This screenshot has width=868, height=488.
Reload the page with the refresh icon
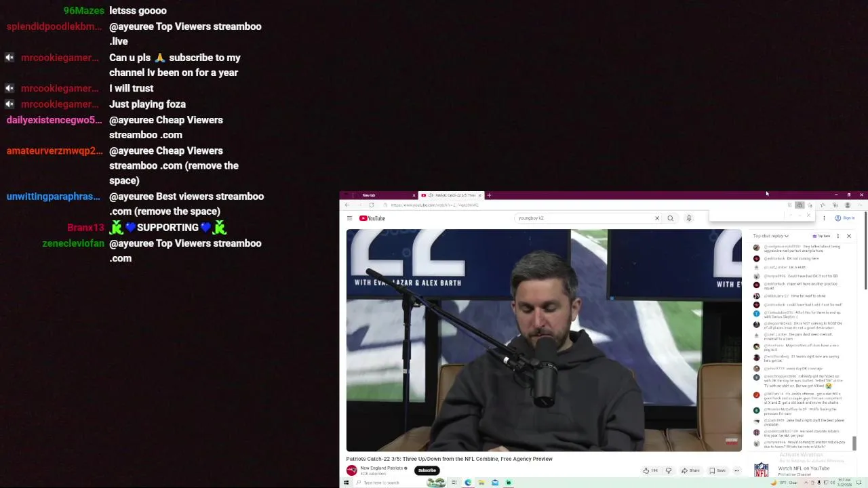pyautogui.click(x=371, y=205)
